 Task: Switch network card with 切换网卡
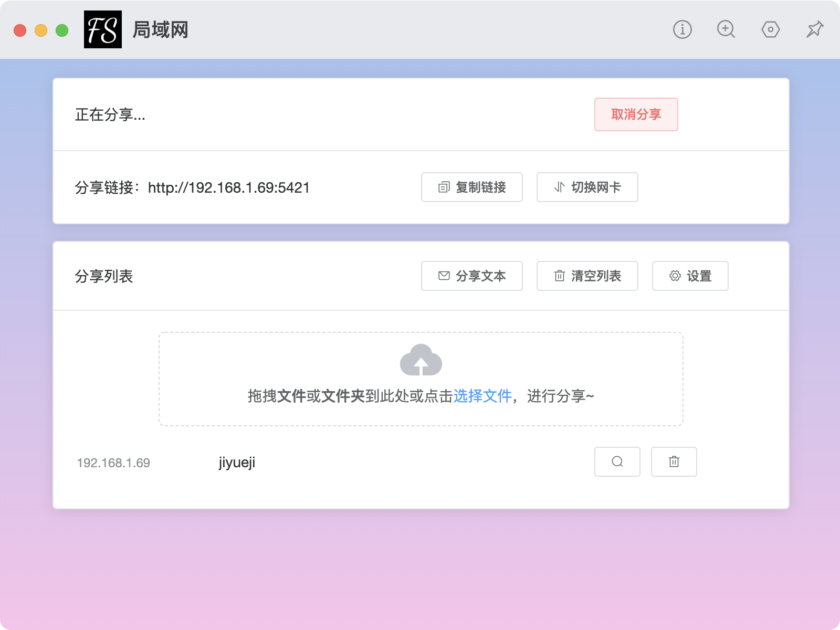[587, 187]
